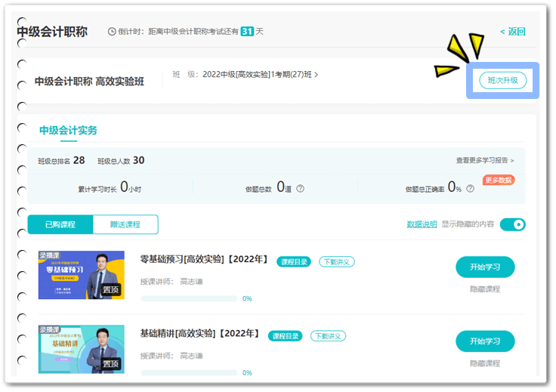Switch to the 赠送课程 tab

pyautogui.click(x=125, y=224)
